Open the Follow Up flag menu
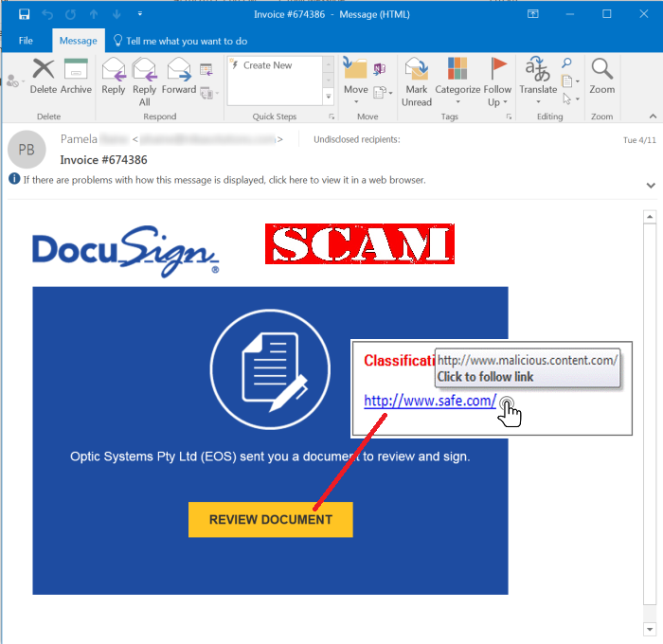The height and width of the screenshot is (644, 663). click(x=497, y=82)
